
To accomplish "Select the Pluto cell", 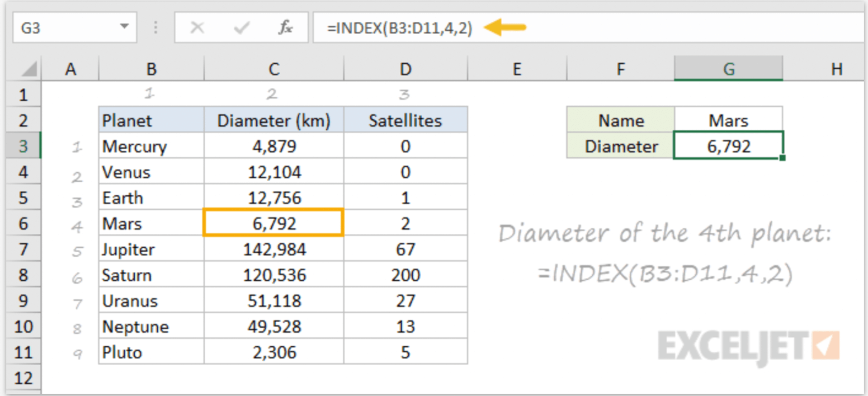I will coord(152,352).
